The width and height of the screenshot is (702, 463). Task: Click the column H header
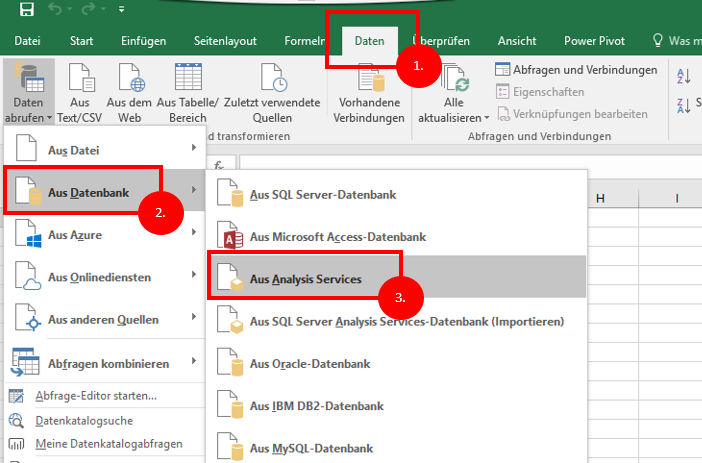[600, 198]
